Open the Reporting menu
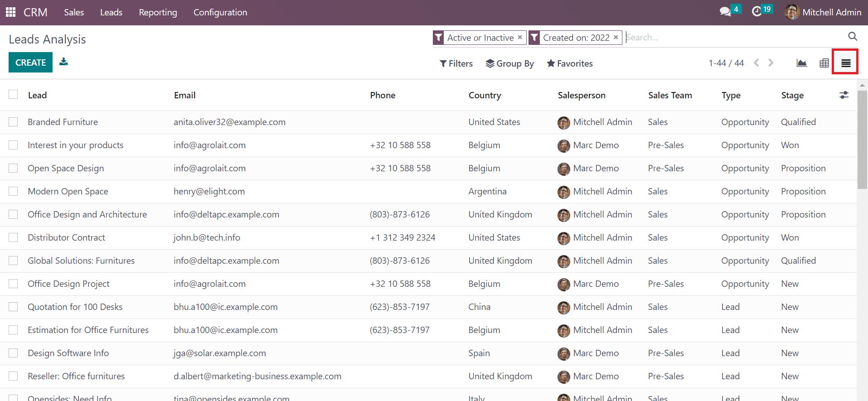Screen dimensions: 868x401 pos(158,12)
